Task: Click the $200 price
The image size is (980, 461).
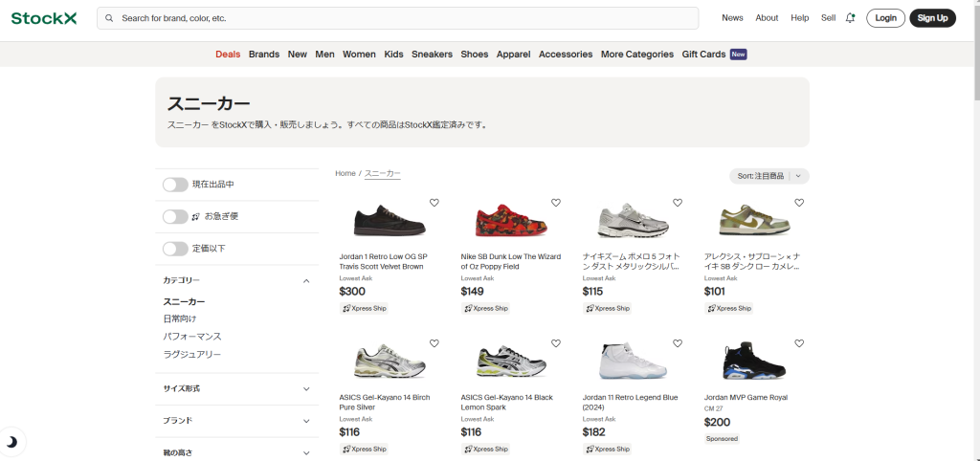Action: (718, 423)
